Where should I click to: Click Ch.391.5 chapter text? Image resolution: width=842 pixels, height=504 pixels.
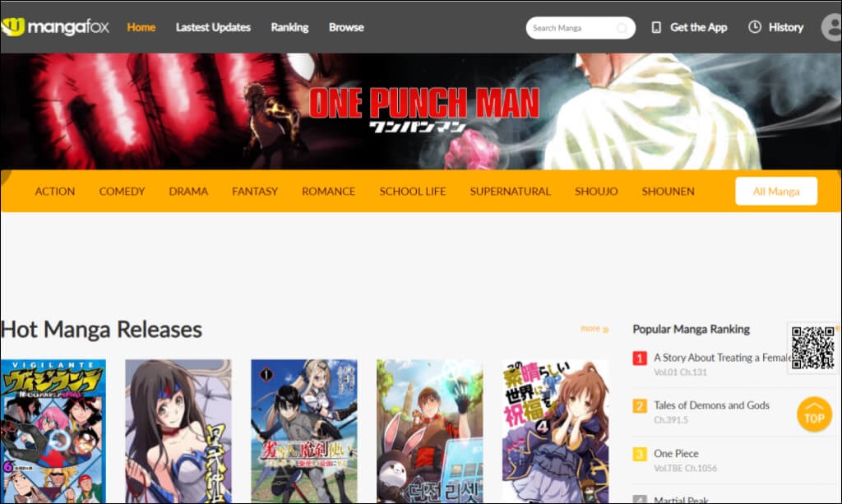click(671, 420)
